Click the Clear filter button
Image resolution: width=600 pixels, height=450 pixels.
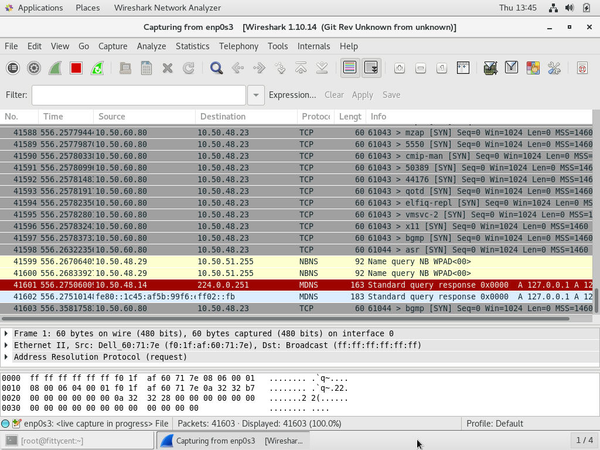(334, 95)
